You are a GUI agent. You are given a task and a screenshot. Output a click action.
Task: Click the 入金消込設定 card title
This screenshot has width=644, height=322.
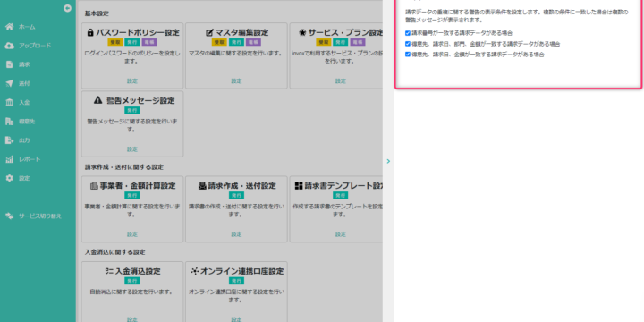tap(138, 272)
